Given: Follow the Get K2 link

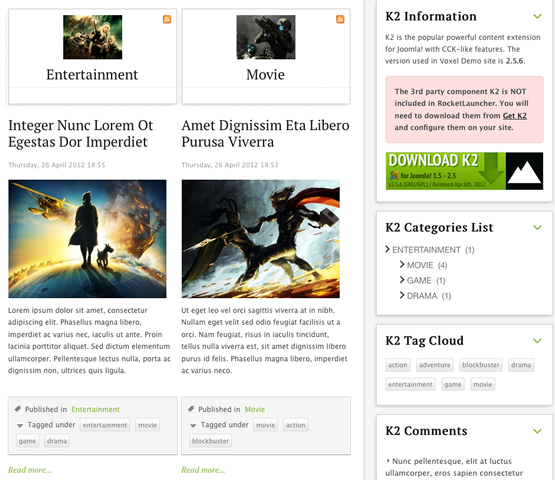Looking at the screenshot, I should [x=515, y=115].
